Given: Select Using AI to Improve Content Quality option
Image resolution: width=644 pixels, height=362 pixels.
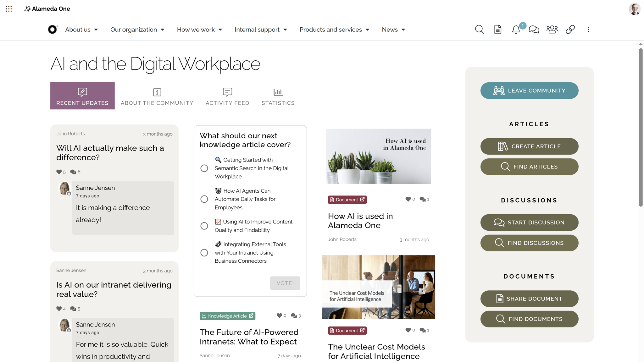Looking at the screenshot, I should click(x=204, y=226).
